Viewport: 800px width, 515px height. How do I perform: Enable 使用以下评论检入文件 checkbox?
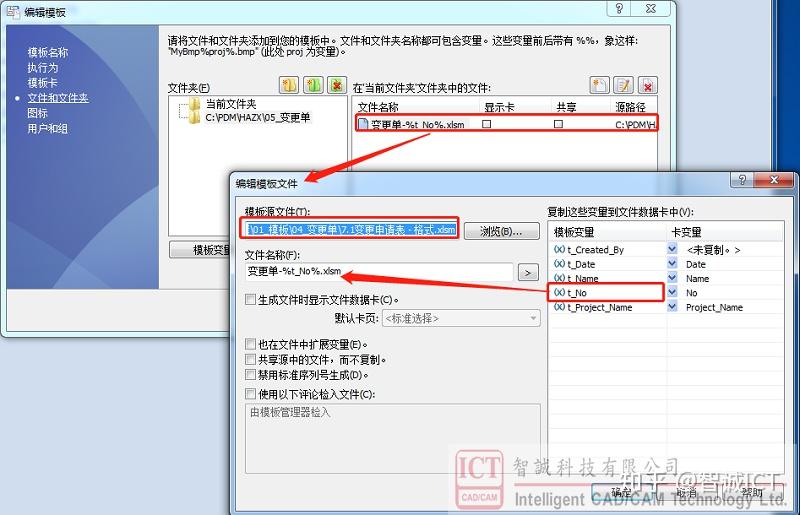[x=250, y=394]
